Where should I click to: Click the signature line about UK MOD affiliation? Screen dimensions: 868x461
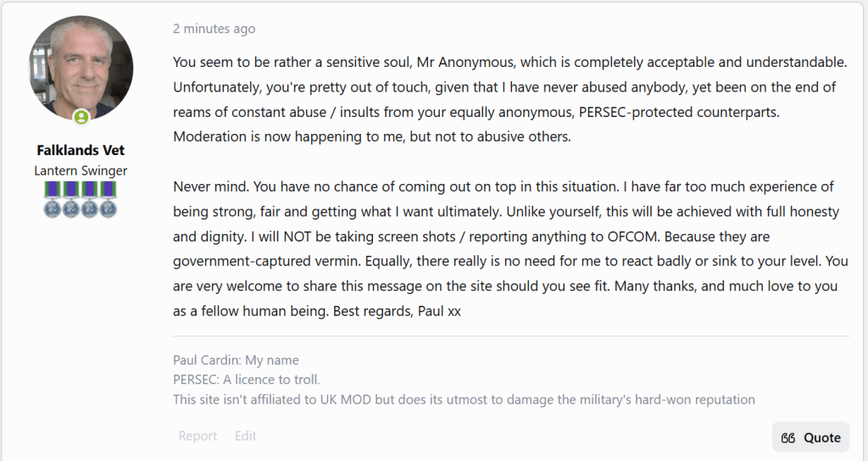(x=464, y=399)
